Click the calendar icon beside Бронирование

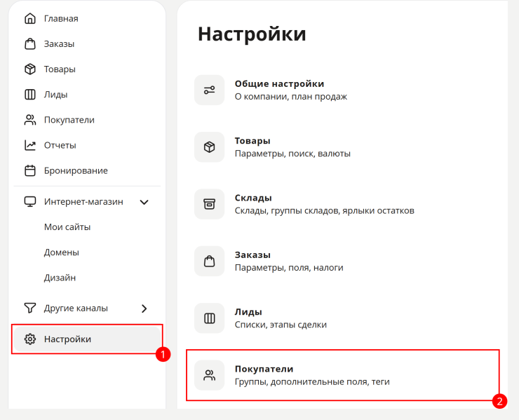[30, 170]
